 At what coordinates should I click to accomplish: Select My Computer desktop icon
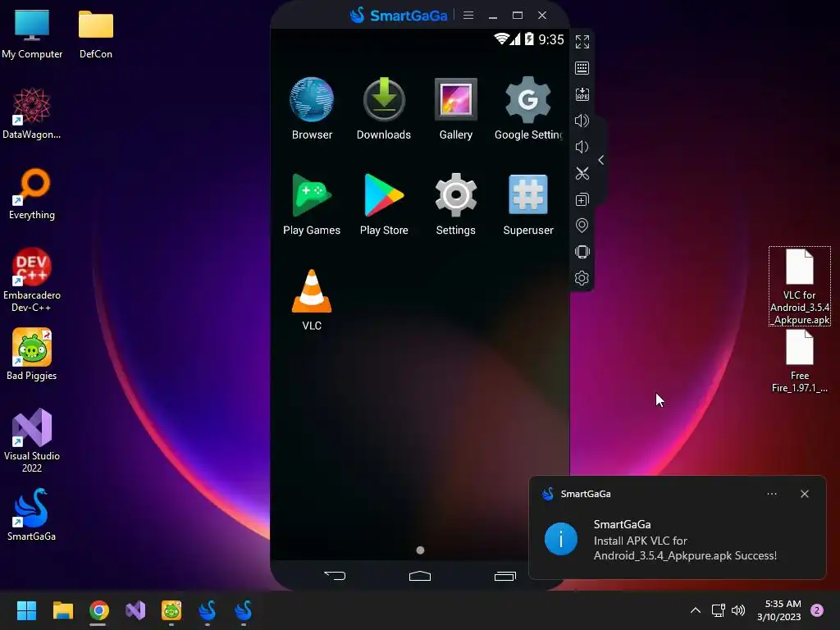tap(32, 34)
